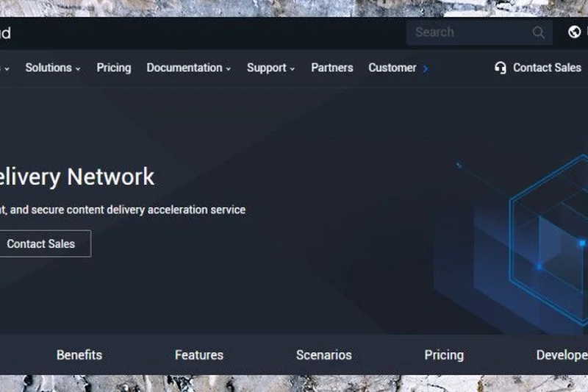Select the Pricing tab in bottom bar
This screenshot has height=392, width=588.
(444, 355)
